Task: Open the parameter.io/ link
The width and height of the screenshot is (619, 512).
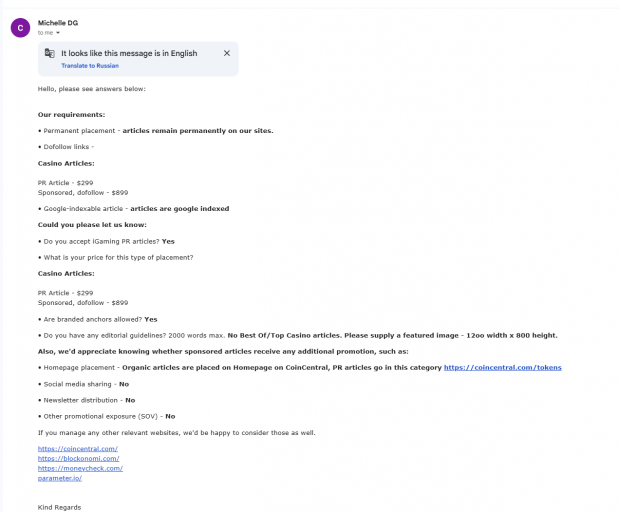Action: pos(60,478)
